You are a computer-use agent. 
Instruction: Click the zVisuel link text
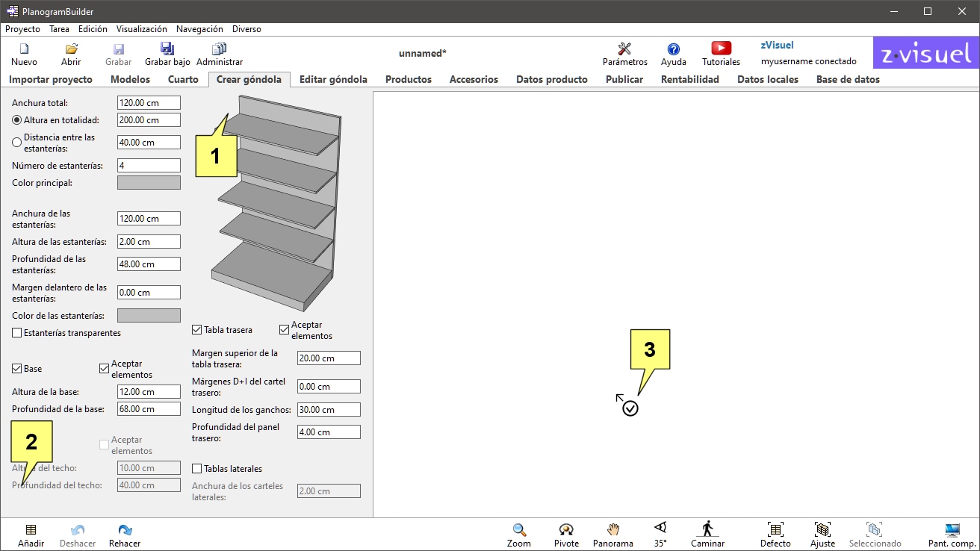[777, 46]
